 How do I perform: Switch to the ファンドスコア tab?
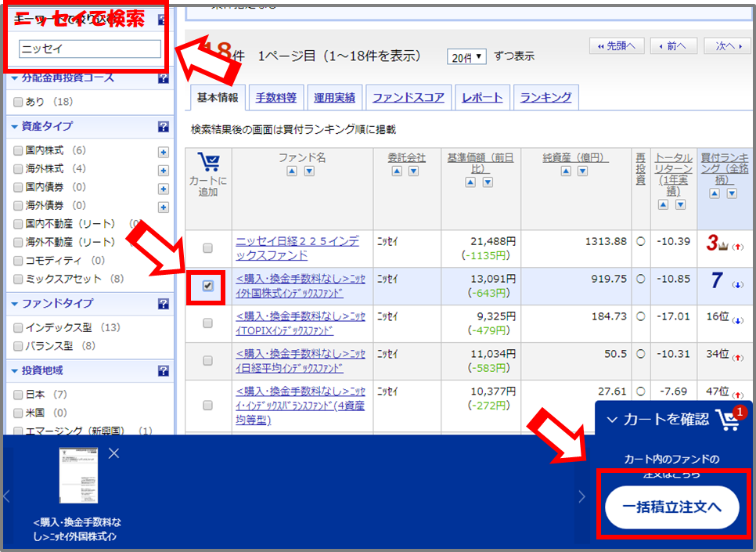[409, 97]
